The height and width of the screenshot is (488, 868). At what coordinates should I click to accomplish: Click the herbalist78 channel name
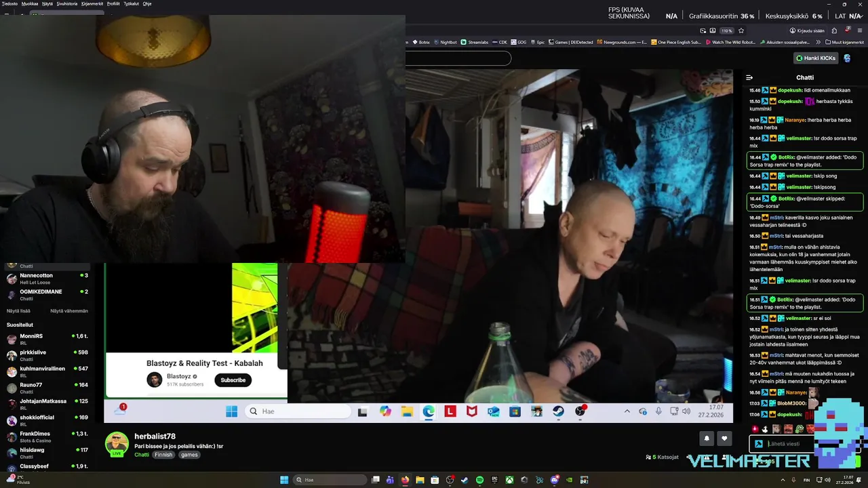coord(155,436)
